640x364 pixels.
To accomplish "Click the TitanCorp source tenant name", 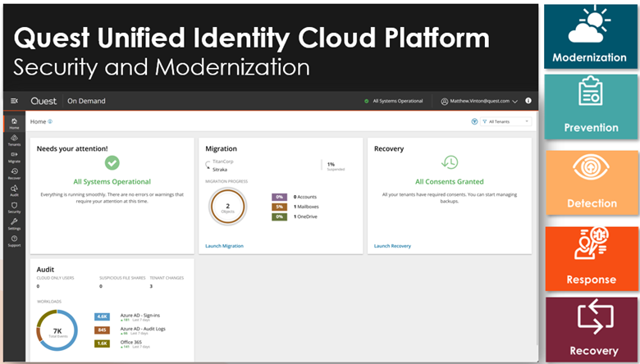I will pos(223,162).
